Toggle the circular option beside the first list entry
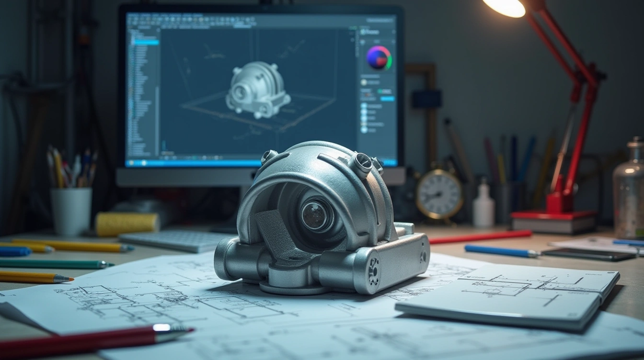 click(x=363, y=106)
